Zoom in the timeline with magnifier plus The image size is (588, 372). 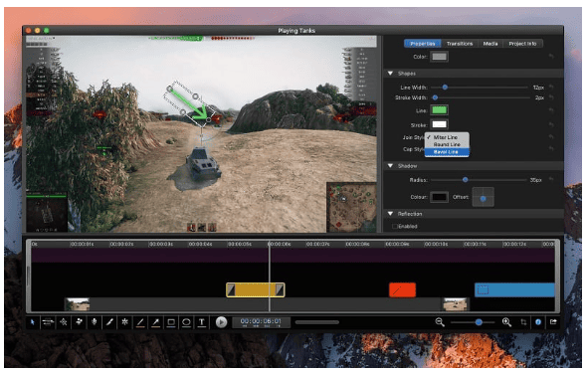pyautogui.click(x=506, y=322)
